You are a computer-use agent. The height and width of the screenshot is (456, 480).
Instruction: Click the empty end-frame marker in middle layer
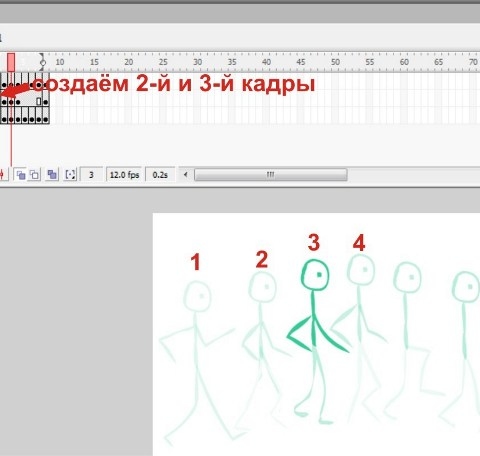(x=39, y=101)
